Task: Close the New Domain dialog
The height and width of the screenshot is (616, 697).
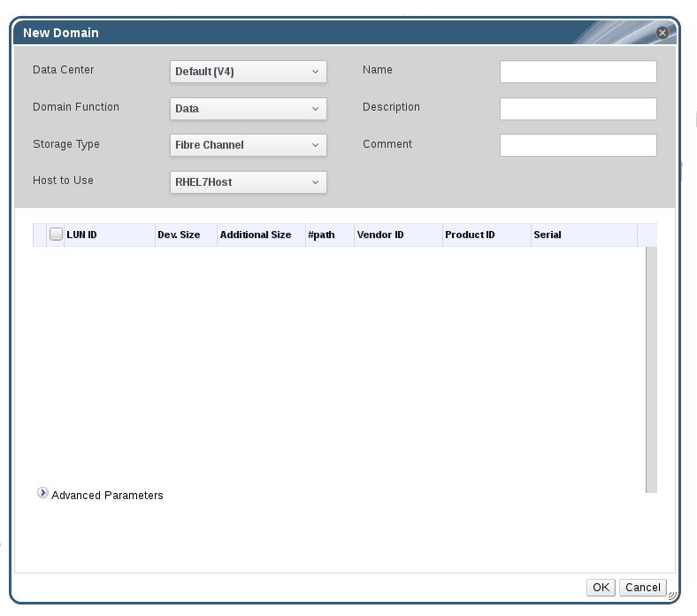Action: coord(662,33)
